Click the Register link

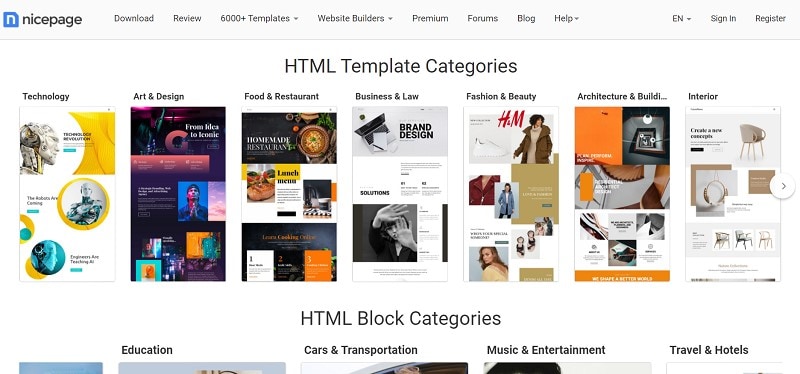point(770,18)
